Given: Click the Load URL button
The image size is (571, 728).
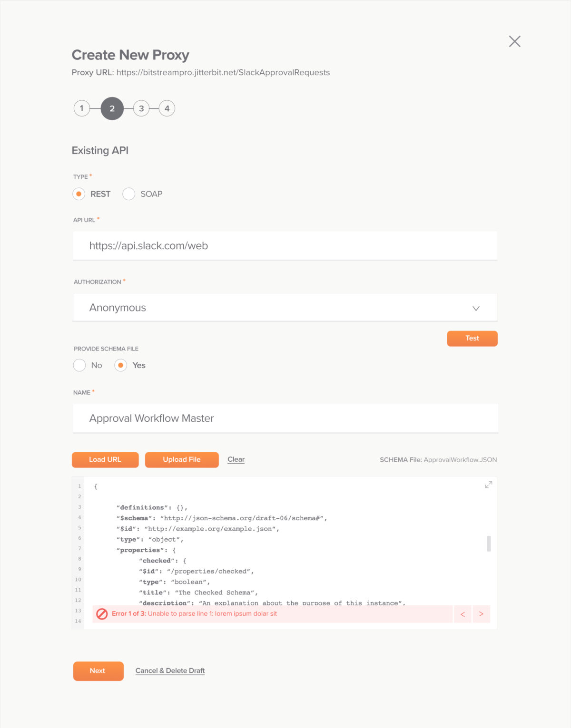Looking at the screenshot, I should 105,460.
